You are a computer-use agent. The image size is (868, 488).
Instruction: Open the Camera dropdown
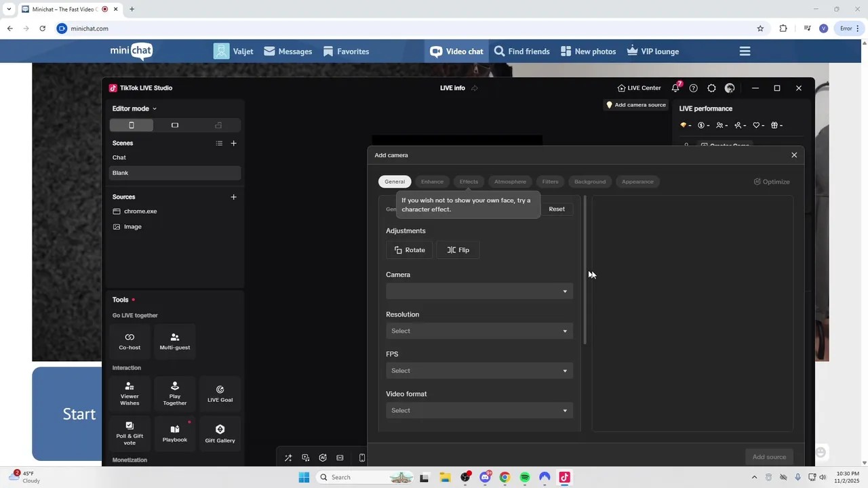click(x=479, y=291)
